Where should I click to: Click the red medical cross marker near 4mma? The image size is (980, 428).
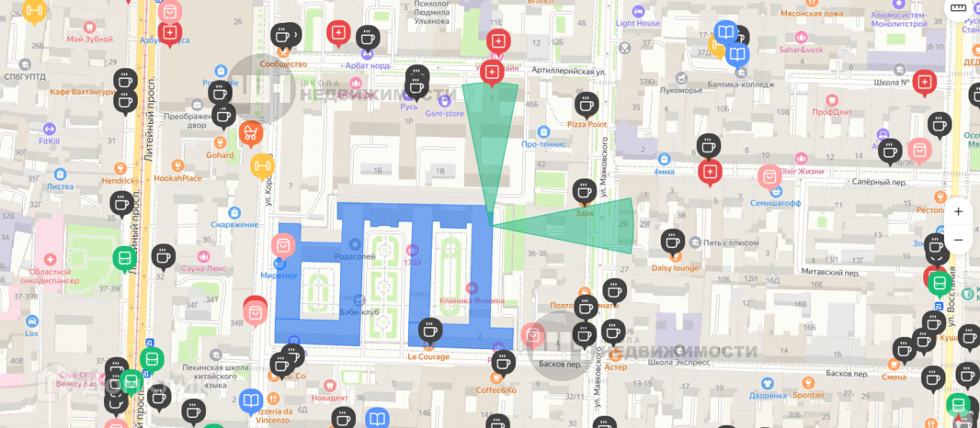click(x=710, y=172)
